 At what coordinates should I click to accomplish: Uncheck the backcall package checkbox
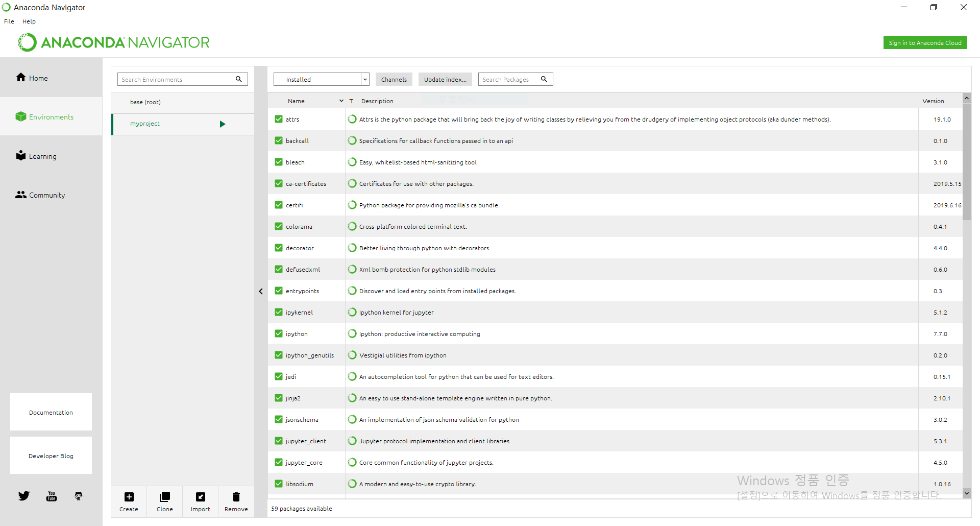279,140
